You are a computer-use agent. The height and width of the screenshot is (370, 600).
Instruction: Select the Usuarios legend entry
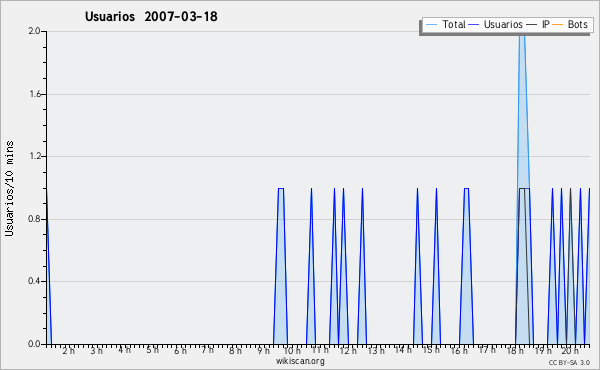[x=496, y=24]
